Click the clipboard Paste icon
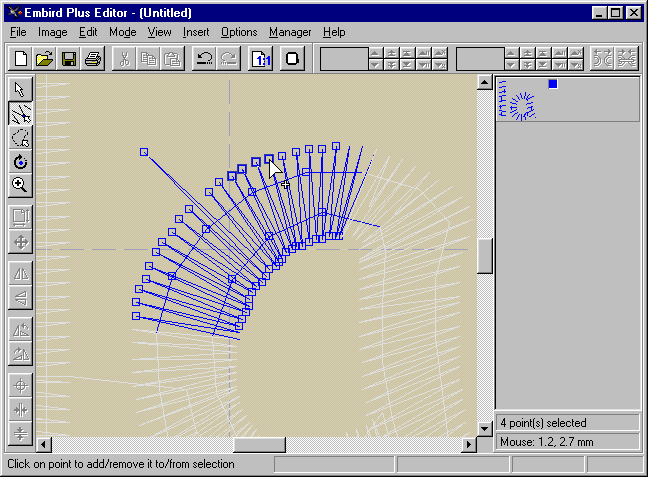Image resolution: width=648 pixels, height=477 pixels. tap(172, 58)
